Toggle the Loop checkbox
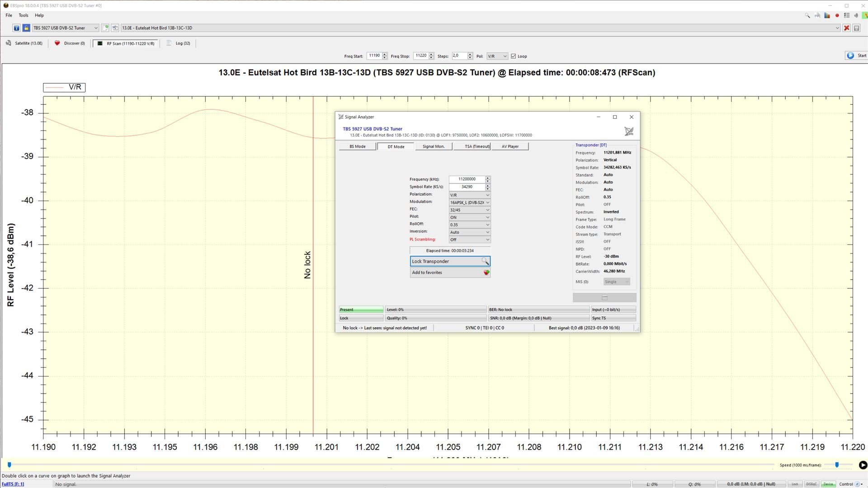 tap(513, 56)
